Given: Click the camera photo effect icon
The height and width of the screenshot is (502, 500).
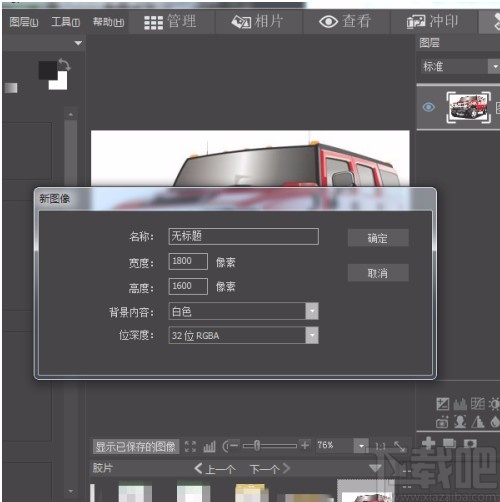Looking at the screenshot, I should (442, 423).
